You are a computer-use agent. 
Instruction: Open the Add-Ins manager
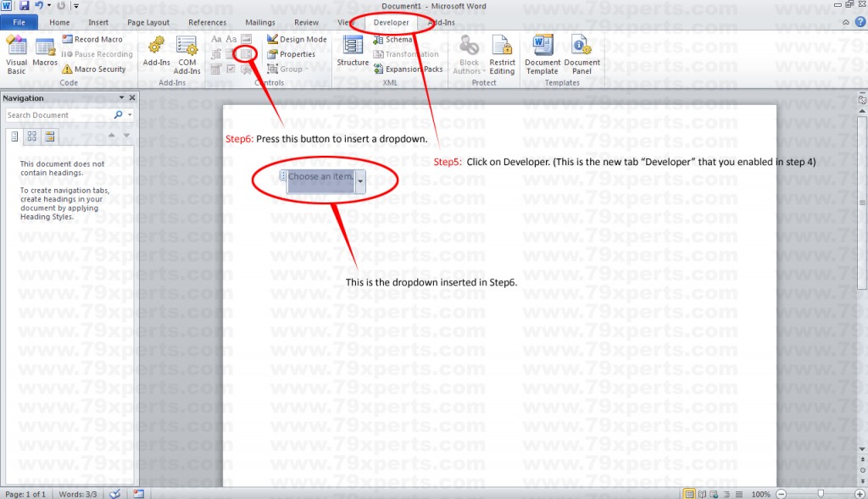(157, 52)
